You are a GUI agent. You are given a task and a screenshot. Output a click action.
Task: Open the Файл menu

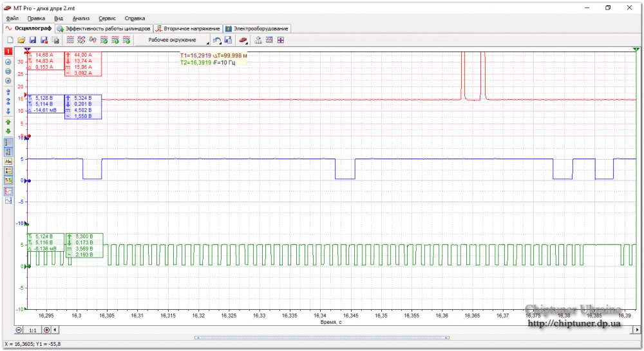pyautogui.click(x=12, y=19)
